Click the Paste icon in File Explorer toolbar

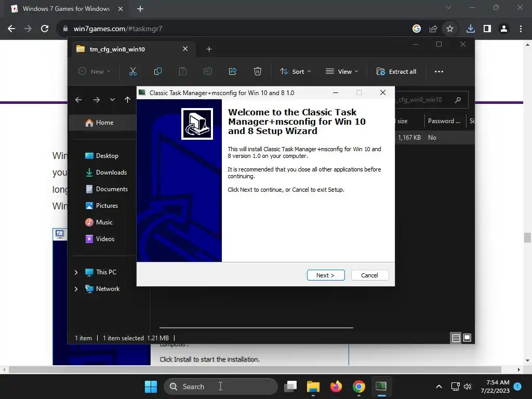(x=183, y=71)
